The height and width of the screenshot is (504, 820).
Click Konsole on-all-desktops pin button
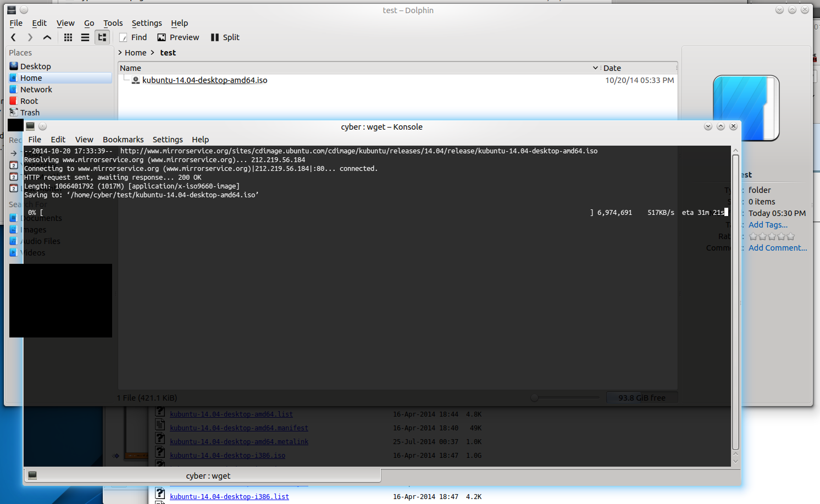43,126
